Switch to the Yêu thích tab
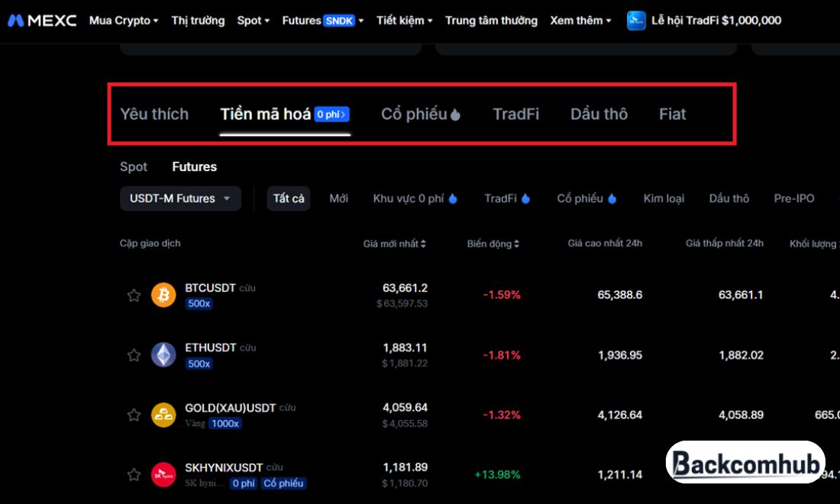The image size is (840, 504). [154, 114]
